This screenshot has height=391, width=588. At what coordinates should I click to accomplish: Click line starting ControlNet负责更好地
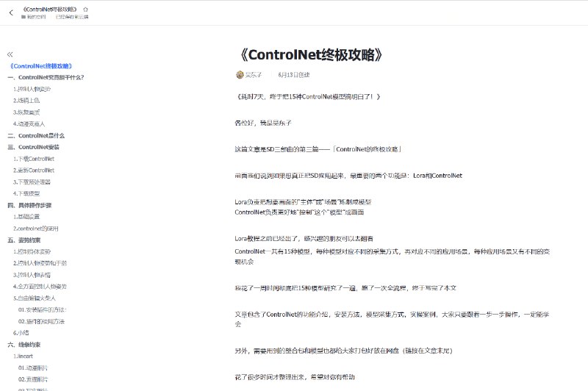299,212
